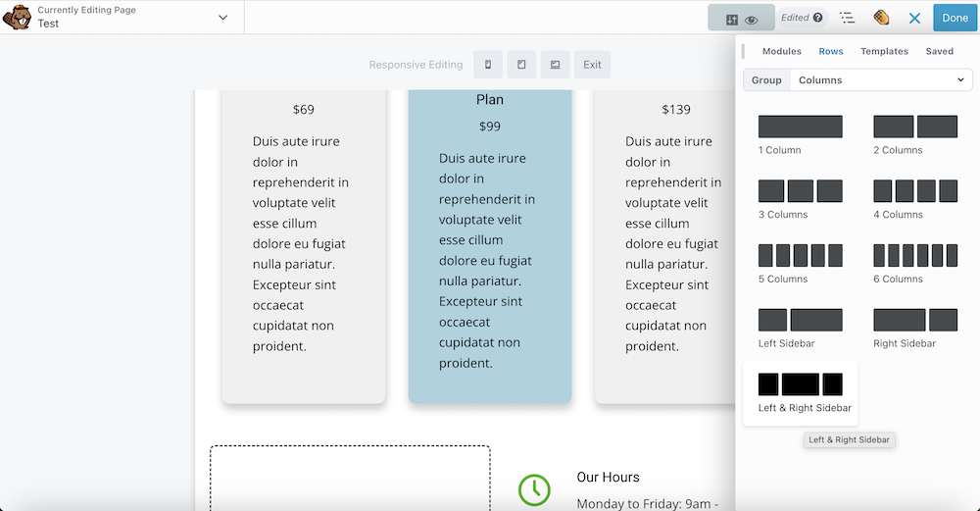Image resolution: width=980 pixels, height=511 pixels.
Task: Open the Rows tab
Action: coord(831,51)
